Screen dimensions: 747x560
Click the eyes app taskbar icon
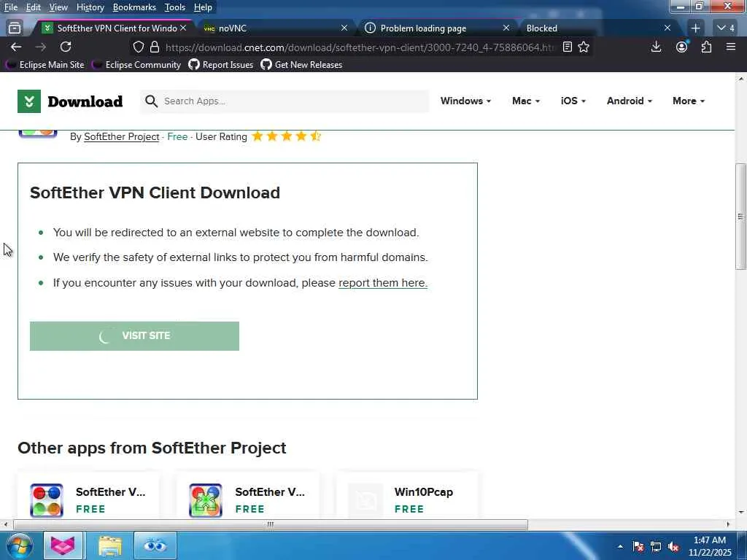point(155,545)
